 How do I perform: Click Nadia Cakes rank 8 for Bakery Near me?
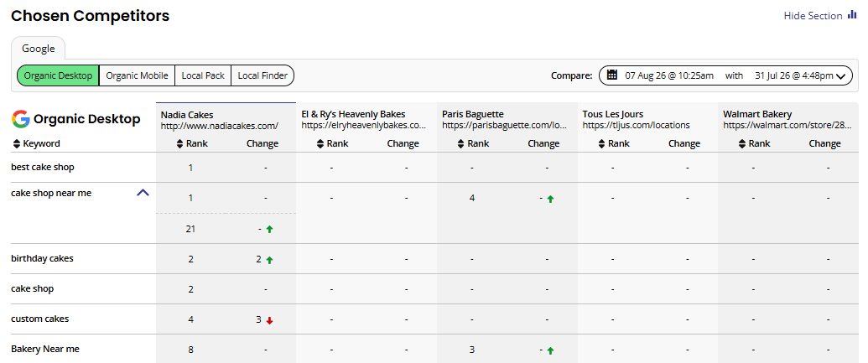point(190,350)
